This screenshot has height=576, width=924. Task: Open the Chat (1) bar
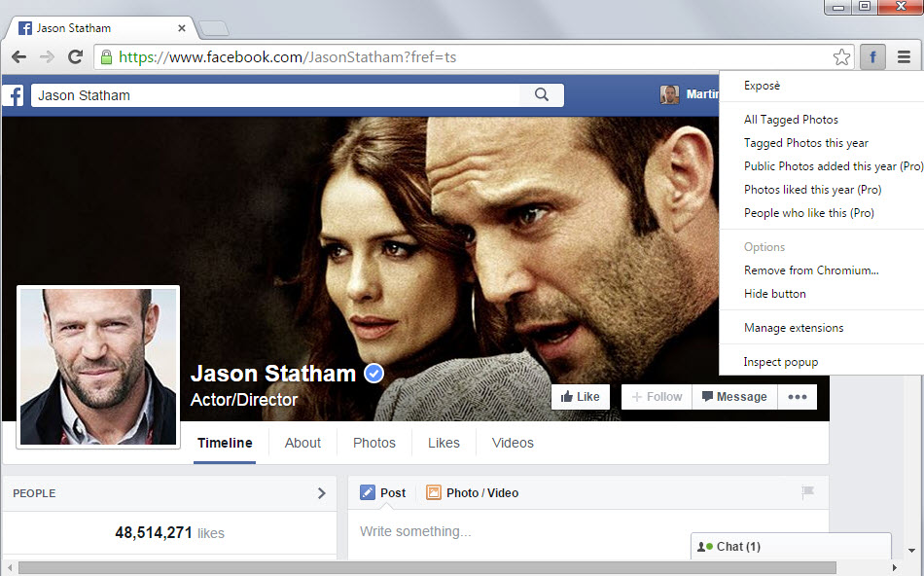pos(791,547)
